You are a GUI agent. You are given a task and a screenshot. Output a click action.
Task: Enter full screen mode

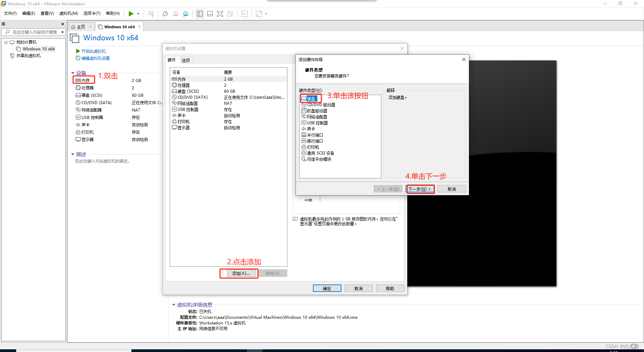220,14
